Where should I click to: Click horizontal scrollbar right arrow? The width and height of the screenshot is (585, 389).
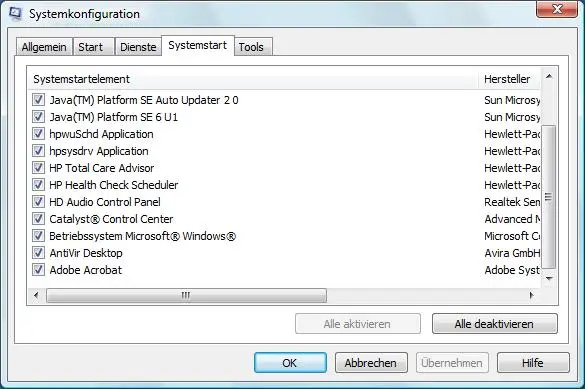click(532, 295)
